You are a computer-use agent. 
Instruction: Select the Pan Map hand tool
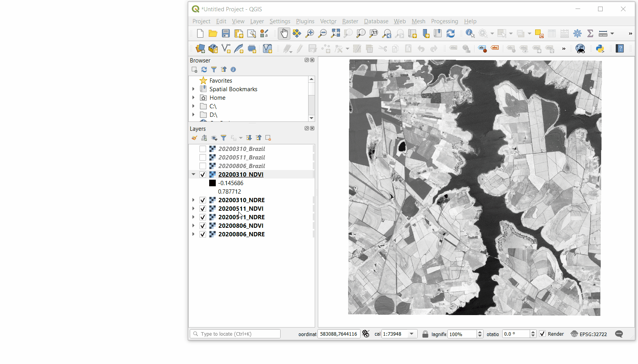[x=284, y=34]
